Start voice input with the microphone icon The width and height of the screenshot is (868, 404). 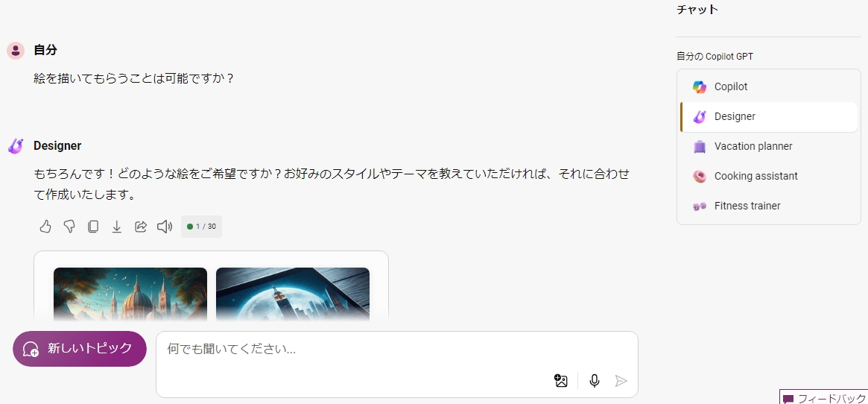click(x=595, y=381)
